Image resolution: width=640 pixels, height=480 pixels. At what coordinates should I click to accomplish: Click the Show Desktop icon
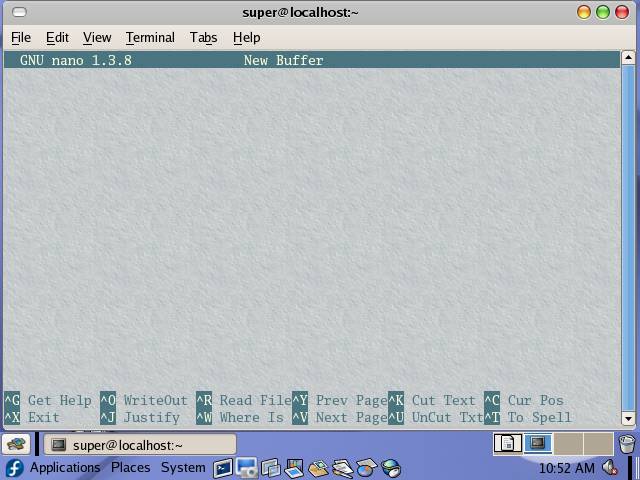pyautogui.click(x=15, y=444)
